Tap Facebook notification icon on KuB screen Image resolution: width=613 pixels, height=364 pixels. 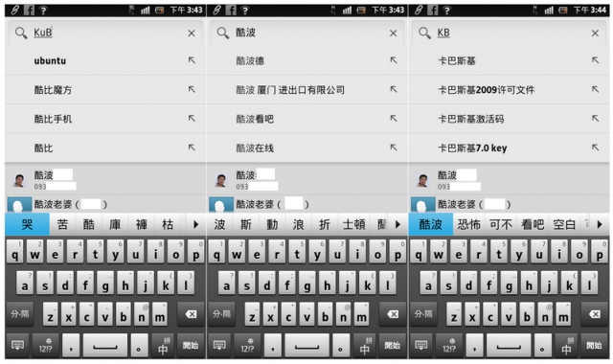coord(29,10)
